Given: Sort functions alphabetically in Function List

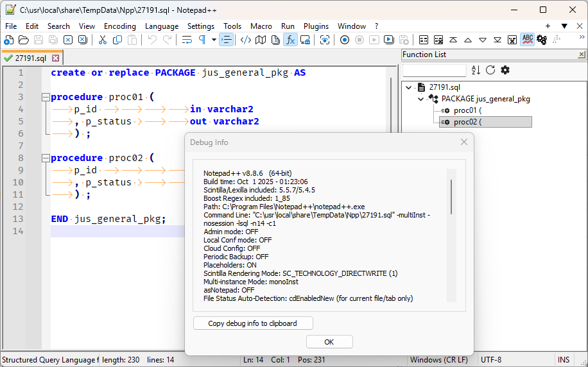Looking at the screenshot, I should [x=476, y=70].
